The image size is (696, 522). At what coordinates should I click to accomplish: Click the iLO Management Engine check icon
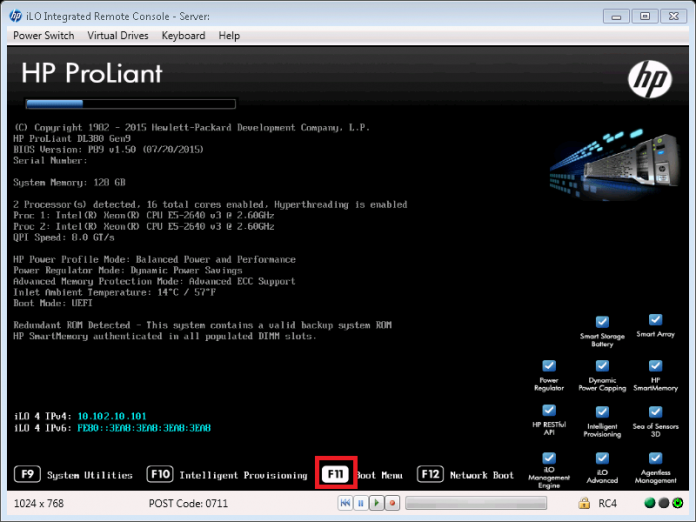pos(549,457)
